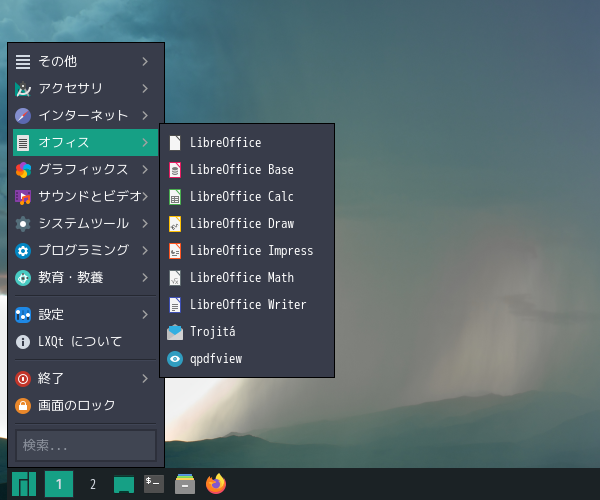The width and height of the screenshot is (600, 500).
Task: Click the qpdfview eye icon
Action: coord(175,359)
